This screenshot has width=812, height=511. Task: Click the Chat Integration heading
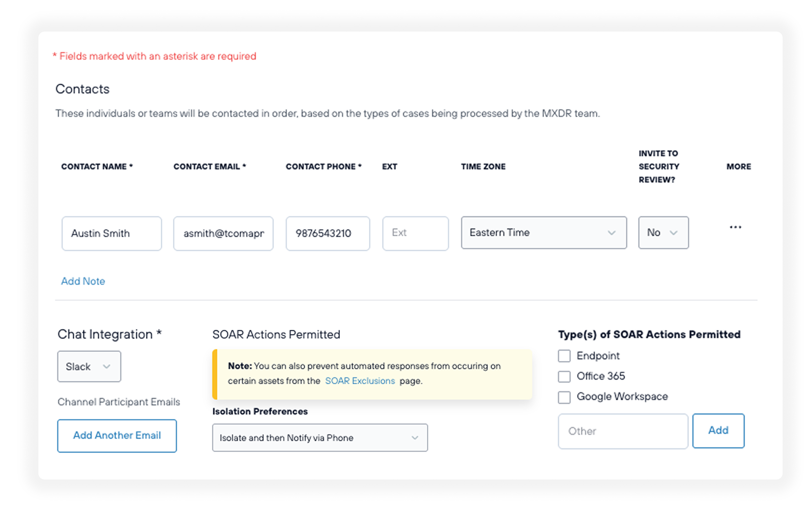pyautogui.click(x=110, y=334)
